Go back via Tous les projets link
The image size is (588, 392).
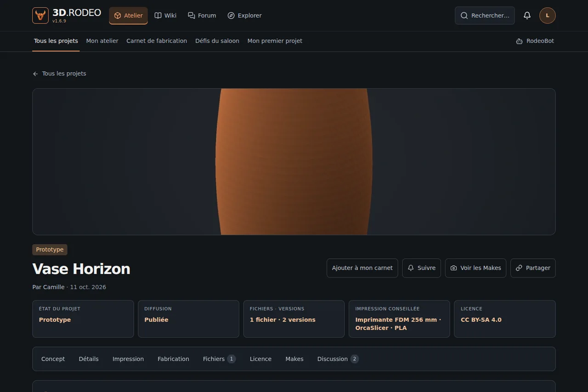59,74
